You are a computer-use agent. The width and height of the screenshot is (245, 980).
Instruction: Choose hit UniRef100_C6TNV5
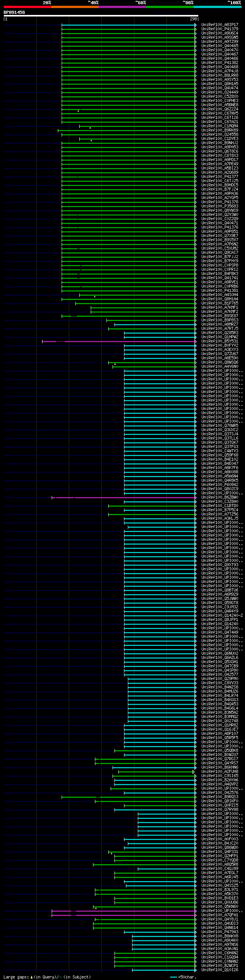[220, 114]
